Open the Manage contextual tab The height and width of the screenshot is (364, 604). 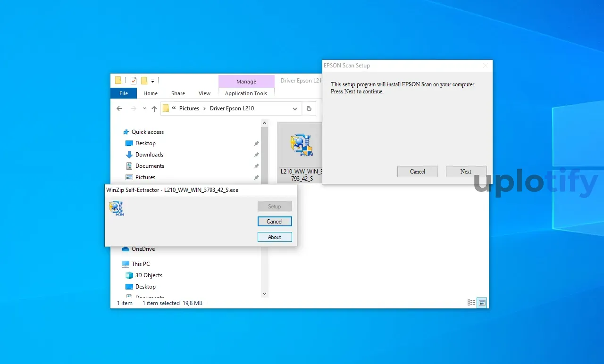tap(246, 82)
